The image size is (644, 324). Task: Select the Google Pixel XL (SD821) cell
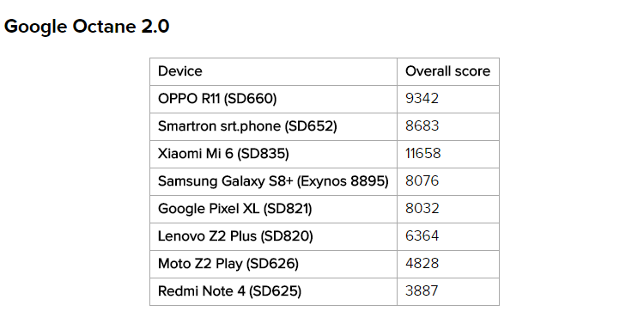point(274,210)
